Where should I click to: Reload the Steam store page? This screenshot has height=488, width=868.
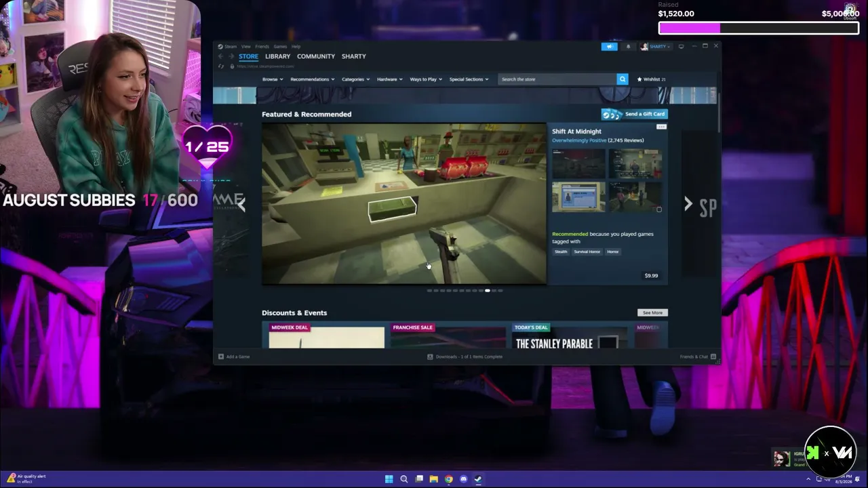[x=220, y=66]
